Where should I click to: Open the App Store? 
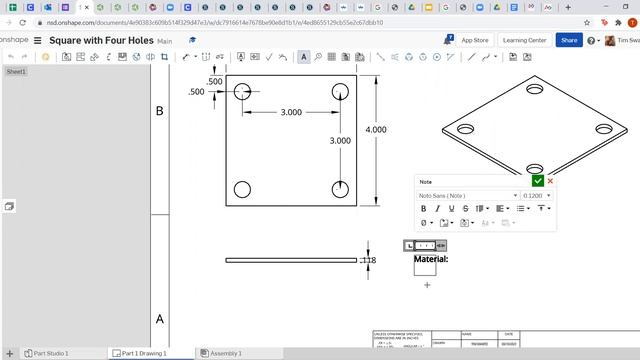pos(475,40)
